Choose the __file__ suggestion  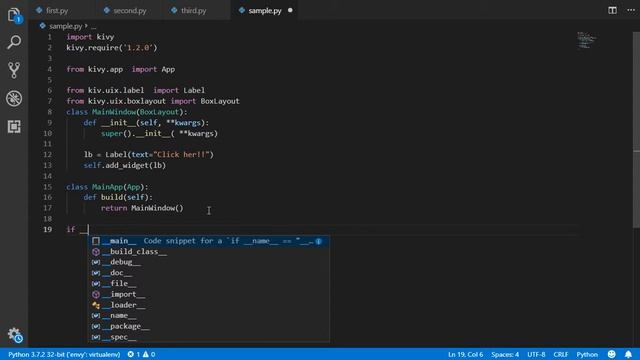tap(209, 283)
